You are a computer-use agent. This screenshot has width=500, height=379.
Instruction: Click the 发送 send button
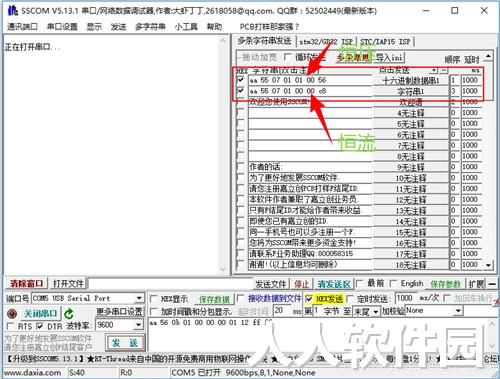coord(125,343)
